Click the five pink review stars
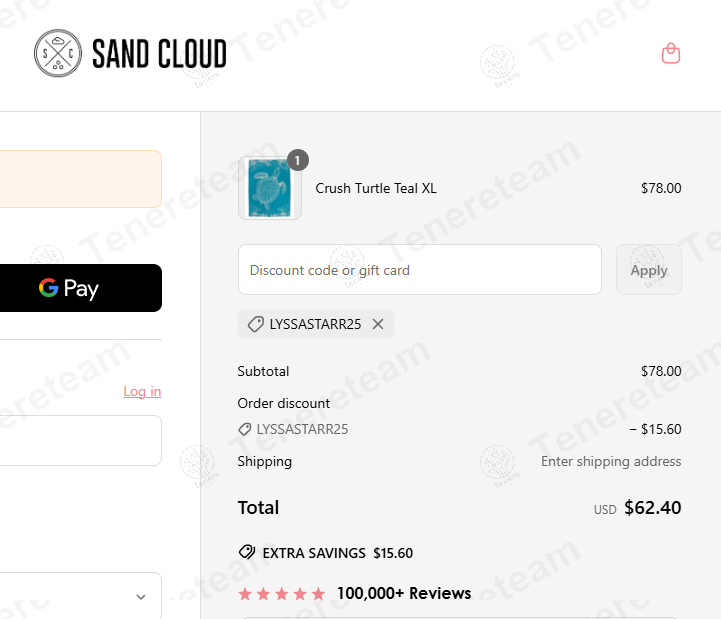This screenshot has height=619, width=721. (x=282, y=594)
